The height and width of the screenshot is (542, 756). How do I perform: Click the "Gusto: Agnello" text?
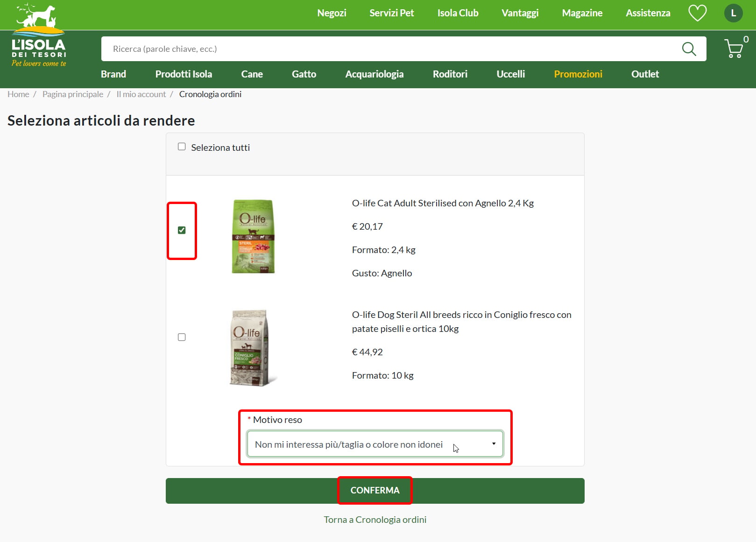(382, 273)
